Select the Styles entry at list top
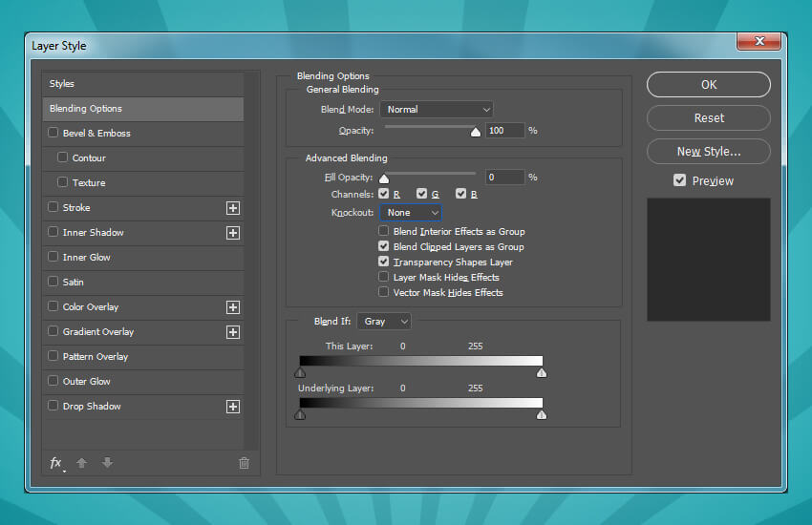Screen dimensions: 812x525 142,84
